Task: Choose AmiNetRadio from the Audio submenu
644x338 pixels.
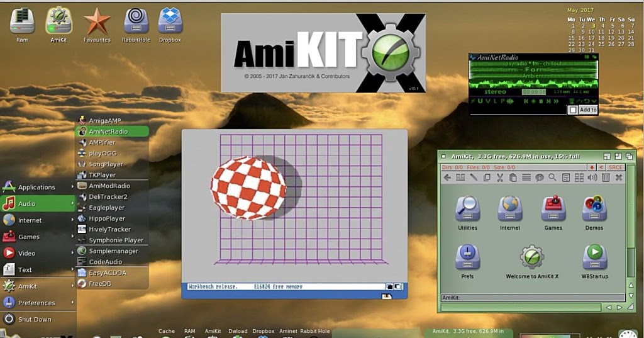Action: pos(112,132)
